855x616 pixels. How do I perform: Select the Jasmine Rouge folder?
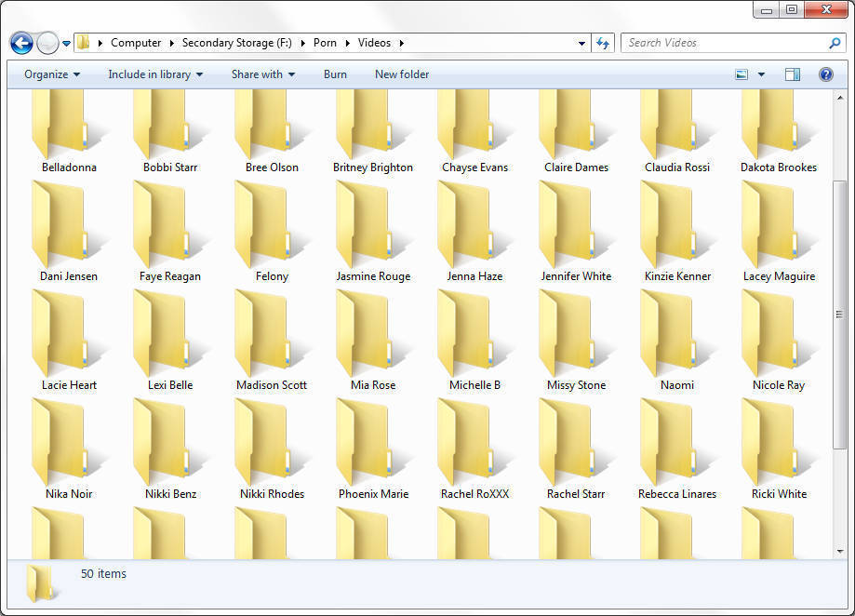pyautogui.click(x=373, y=232)
